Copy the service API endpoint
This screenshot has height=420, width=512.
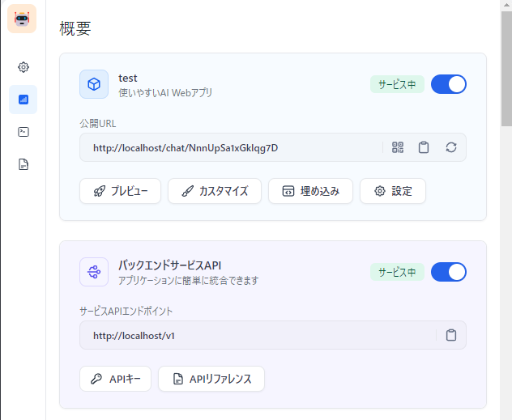tap(451, 335)
